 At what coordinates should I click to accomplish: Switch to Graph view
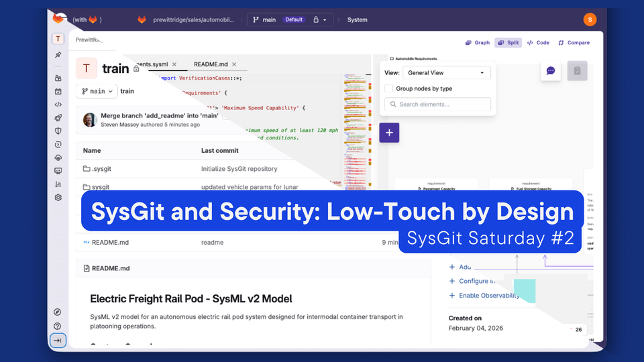click(477, 43)
